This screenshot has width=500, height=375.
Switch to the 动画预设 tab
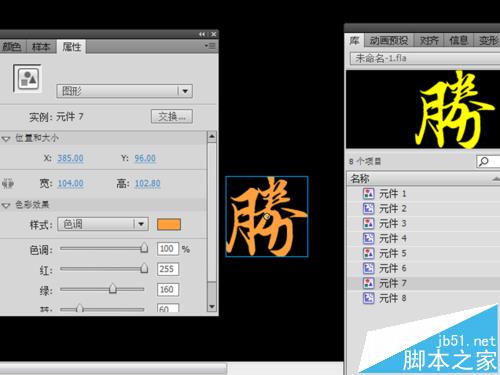click(389, 41)
